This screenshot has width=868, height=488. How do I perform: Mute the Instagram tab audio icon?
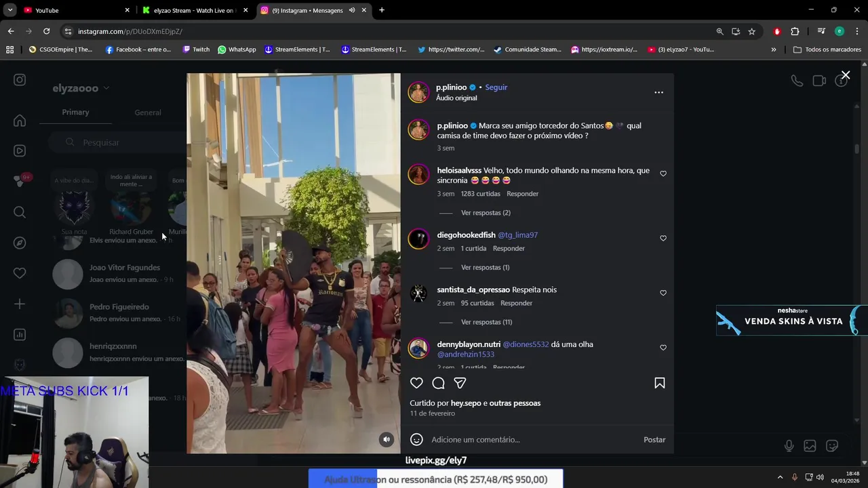352,10
